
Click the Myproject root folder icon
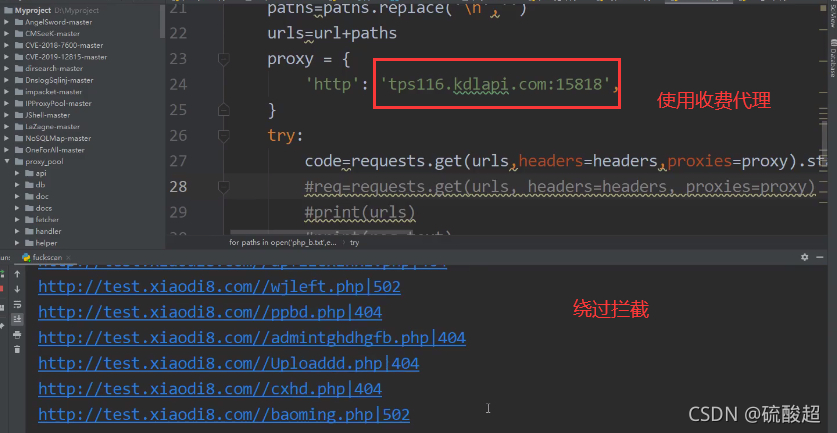pos(9,10)
